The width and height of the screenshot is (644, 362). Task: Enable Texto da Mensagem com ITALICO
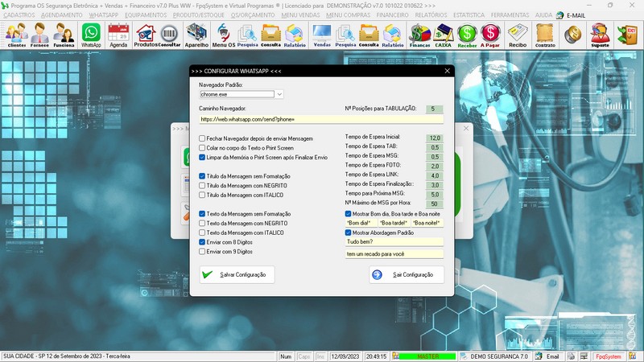pos(202,232)
